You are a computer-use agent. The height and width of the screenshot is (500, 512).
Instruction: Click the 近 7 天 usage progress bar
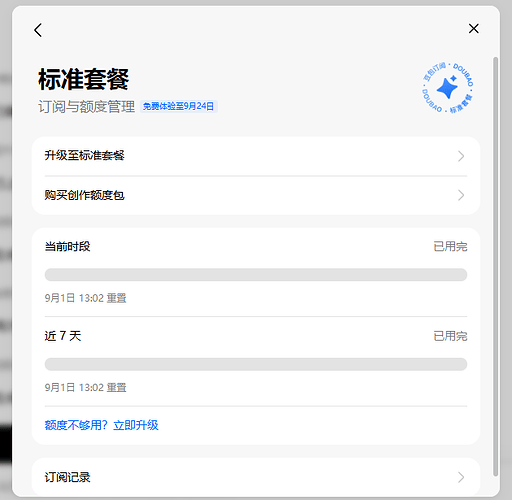(x=256, y=364)
